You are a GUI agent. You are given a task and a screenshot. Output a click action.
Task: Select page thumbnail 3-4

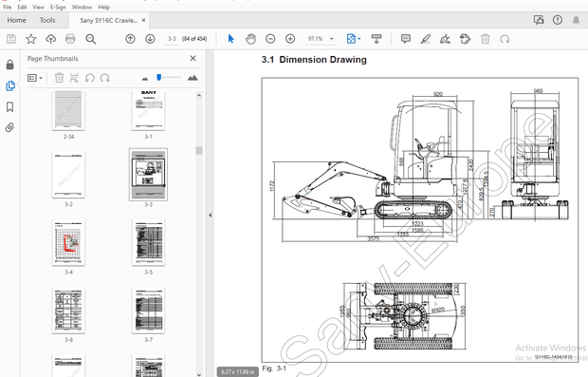(68, 242)
